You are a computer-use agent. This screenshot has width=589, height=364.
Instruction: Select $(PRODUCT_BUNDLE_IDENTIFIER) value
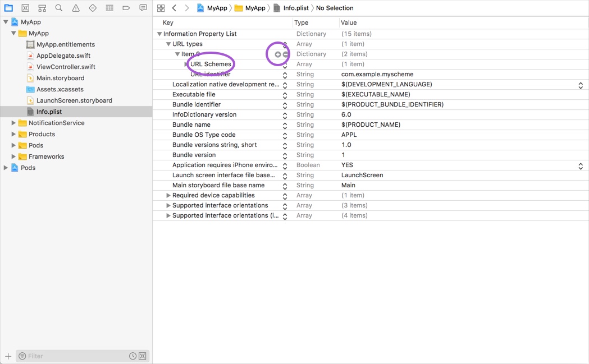click(x=392, y=105)
